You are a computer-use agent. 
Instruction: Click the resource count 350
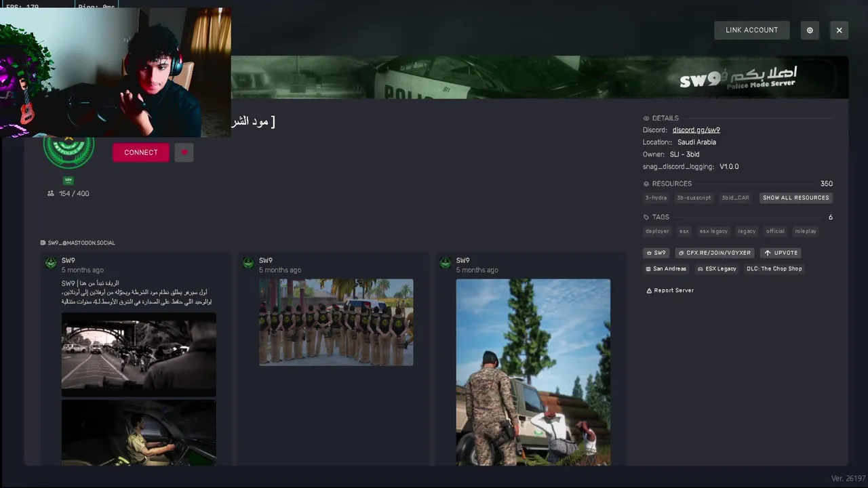(x=826, y=184)
